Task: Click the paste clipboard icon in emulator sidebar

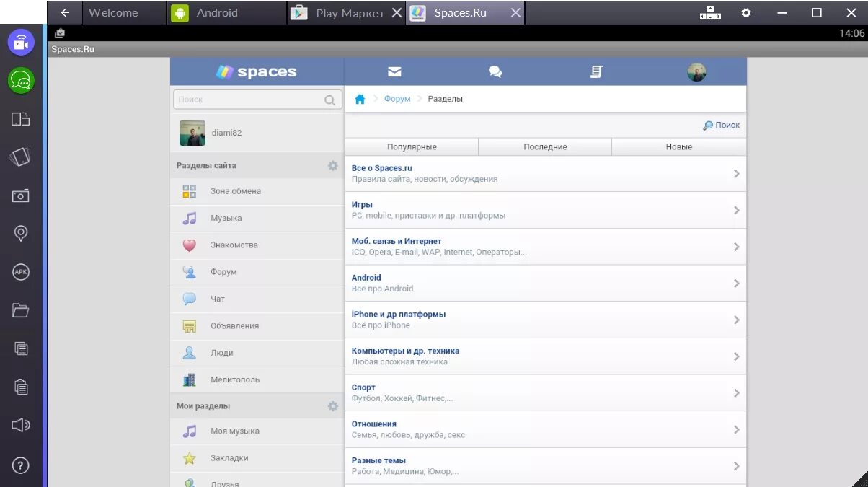Action: [x=21, y=387]
